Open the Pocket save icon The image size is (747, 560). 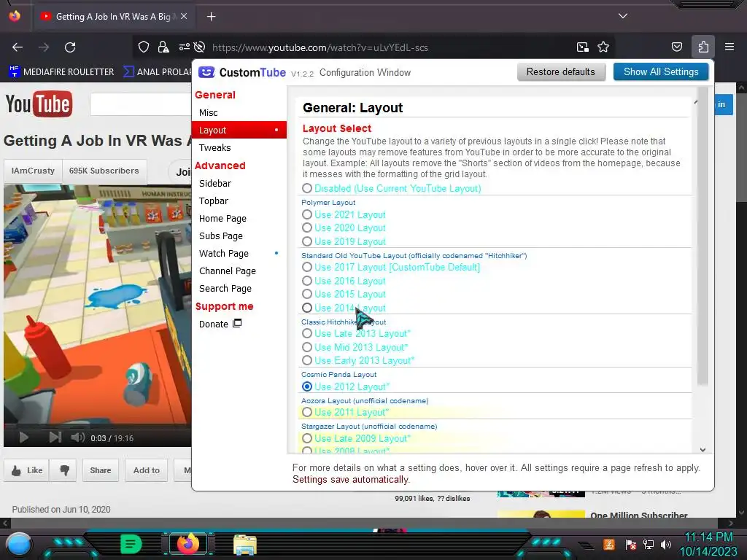(x=676, y=47)
